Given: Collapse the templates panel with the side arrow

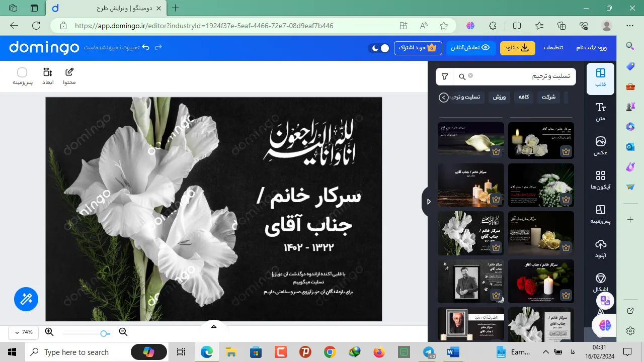Looking at the screenshot, I should coord(428,202).
